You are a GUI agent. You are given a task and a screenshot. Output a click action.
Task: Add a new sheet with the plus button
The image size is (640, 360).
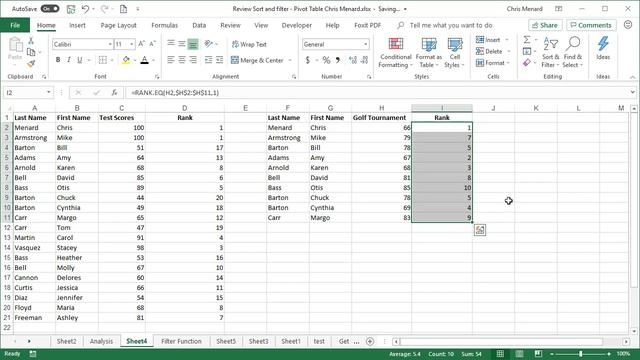click(x=370, y=341)
